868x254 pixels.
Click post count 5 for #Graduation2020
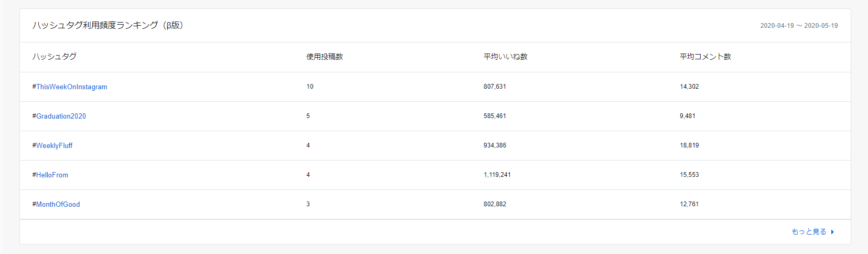(x=308, y=116)
